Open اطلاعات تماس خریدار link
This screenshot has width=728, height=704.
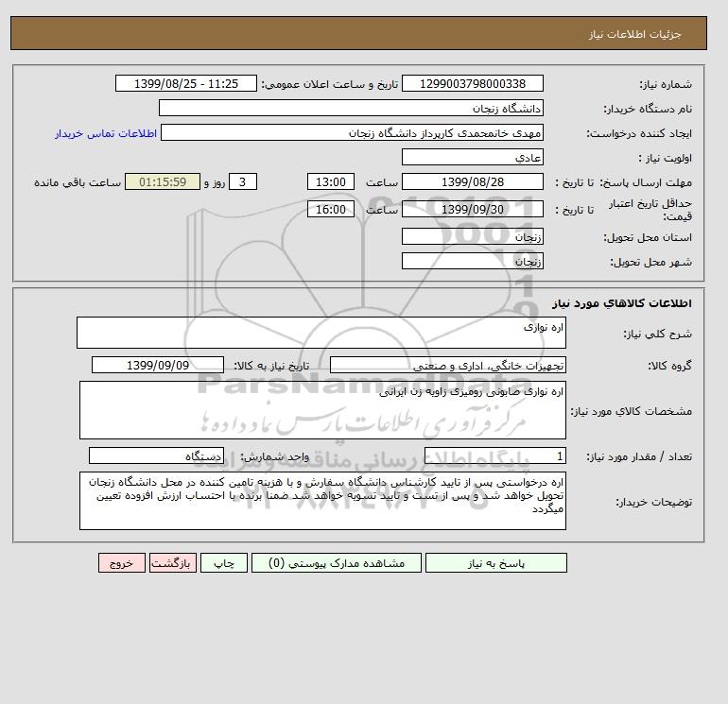(106, 133)
